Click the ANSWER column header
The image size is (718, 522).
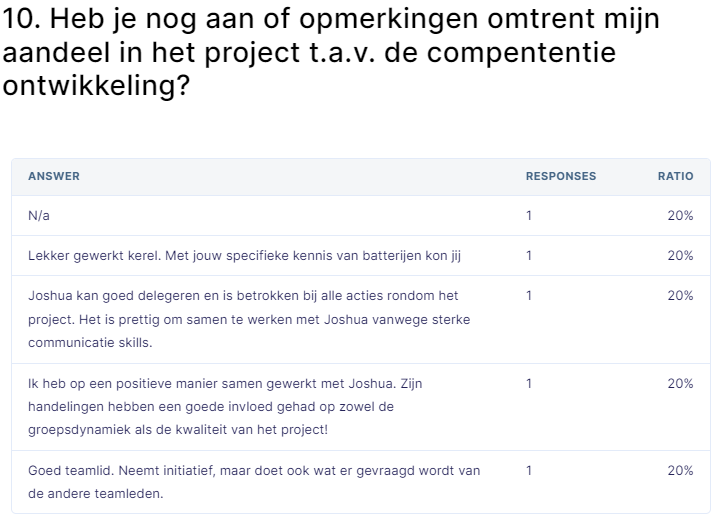pyautogui.click(x=54, y=176)
